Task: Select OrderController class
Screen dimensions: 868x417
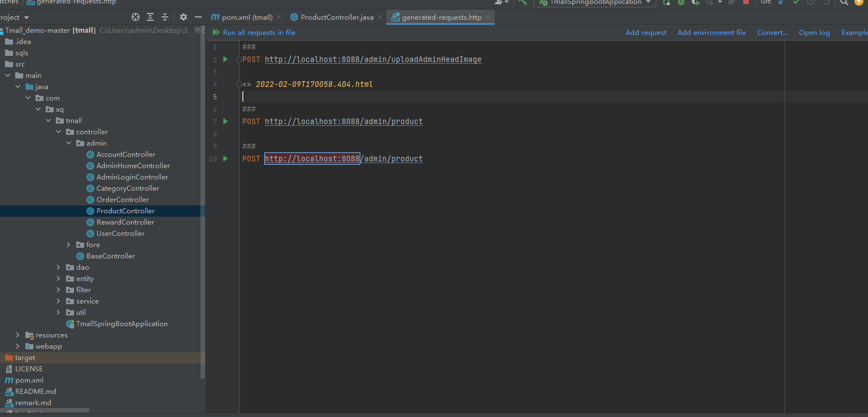Action: pyautogui.click(x=123, y=200)
